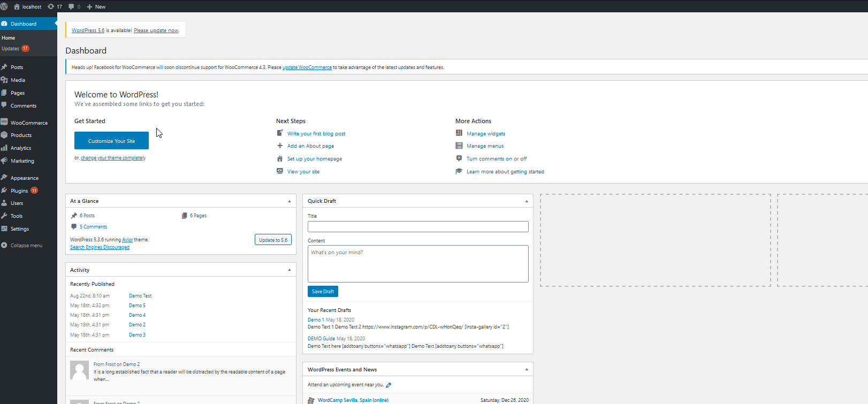
Task: Click the pencil icon to edit event location
Action: click(389, 385)
